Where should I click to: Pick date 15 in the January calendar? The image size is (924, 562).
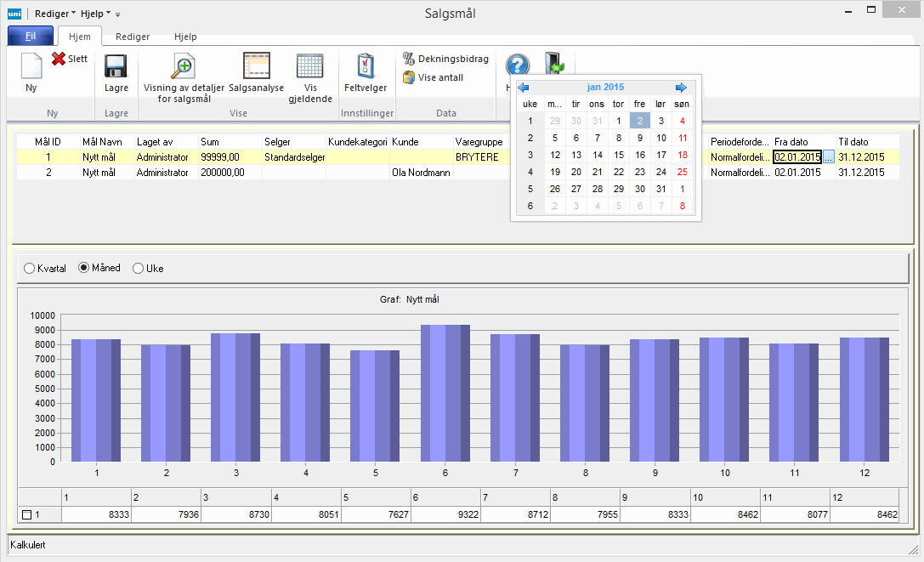tap(619, 155)
